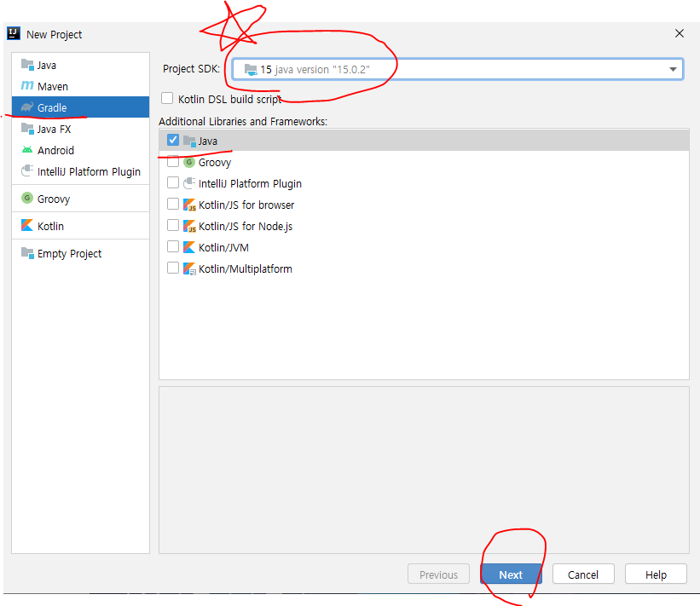Screen dimensions: 700x606
Task: Click the Next button
Action: click(x=511, y=574)
